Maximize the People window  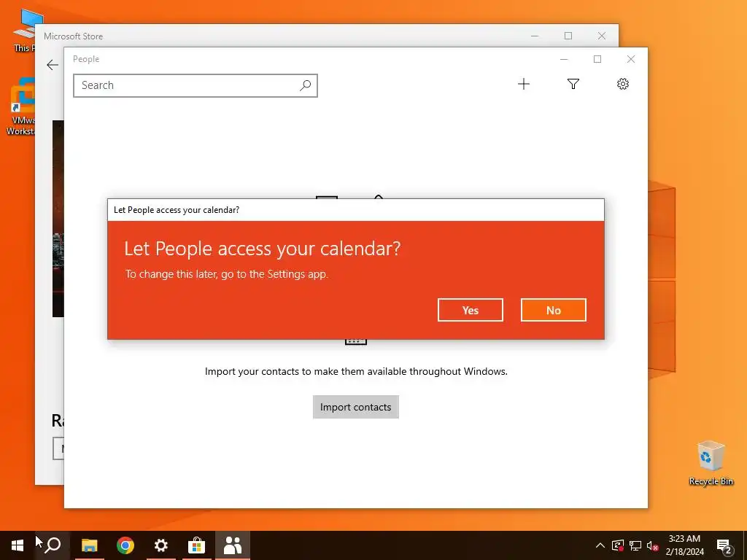point(597,59)
